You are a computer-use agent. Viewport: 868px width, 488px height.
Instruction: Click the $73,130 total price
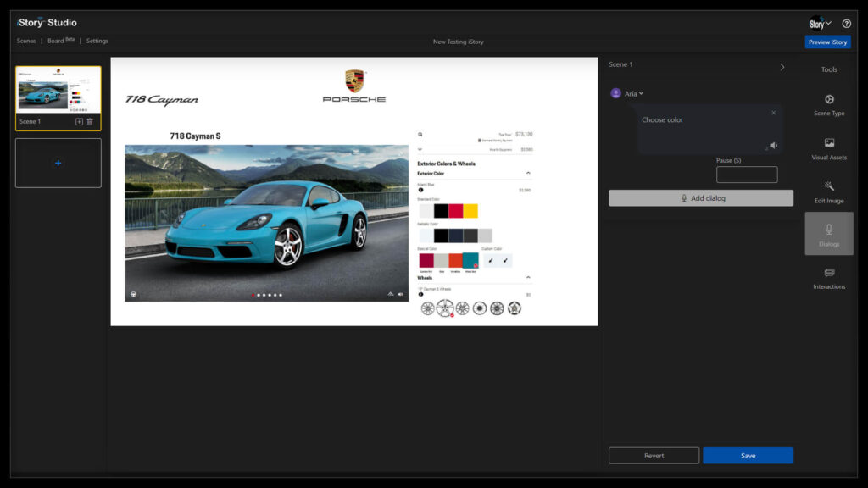click(524, 134)
